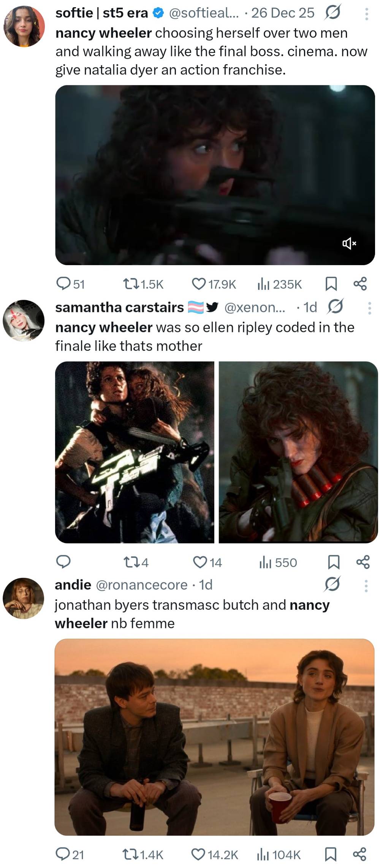This screenshot has width=380, height=868.
Task: Retweet softie's tweet with 1.5K reposts
Action: click(x=143, y=284)
